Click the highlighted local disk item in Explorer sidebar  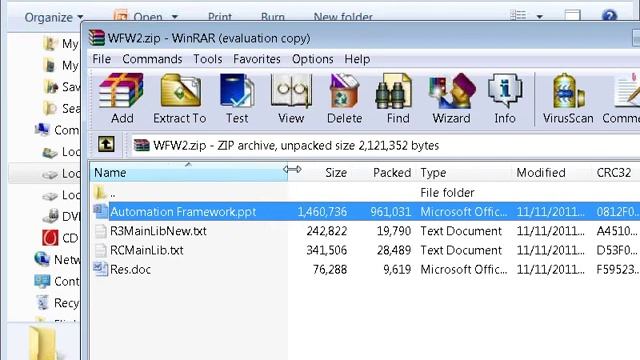click(x=45, y=173)
